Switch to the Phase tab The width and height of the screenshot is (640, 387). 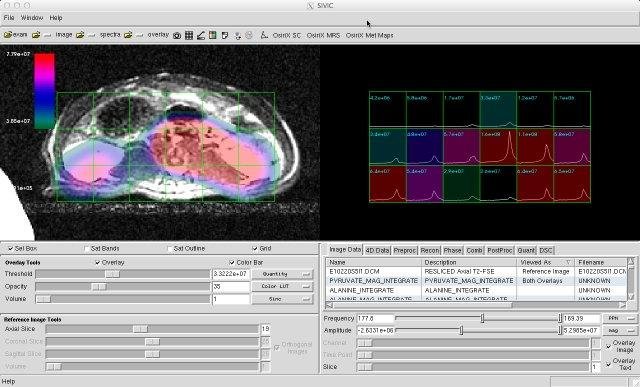coord(453,251)
